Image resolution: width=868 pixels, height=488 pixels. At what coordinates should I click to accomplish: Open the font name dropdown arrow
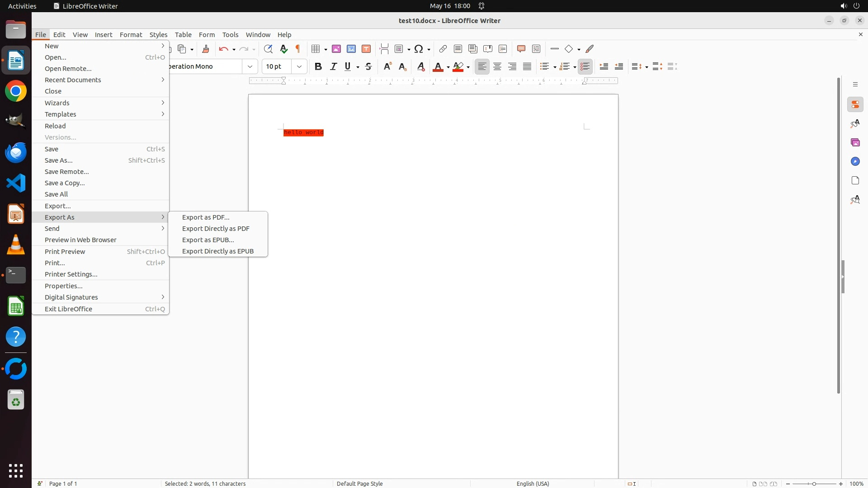[x=250, y=66]
